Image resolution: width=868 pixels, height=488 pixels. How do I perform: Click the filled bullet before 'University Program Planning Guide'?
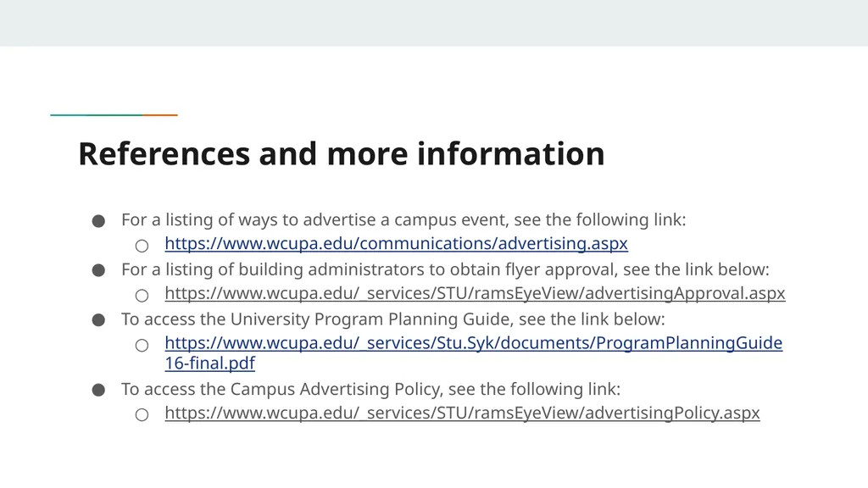pyautogui.click(x=98, y=320)
